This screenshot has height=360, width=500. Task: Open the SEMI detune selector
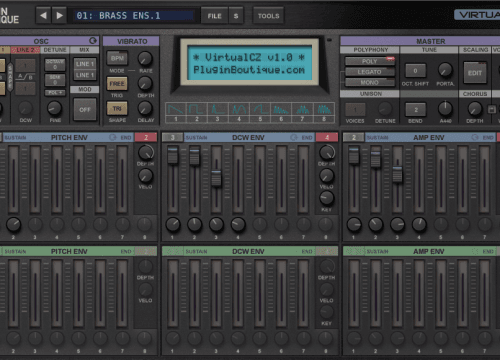55,80
